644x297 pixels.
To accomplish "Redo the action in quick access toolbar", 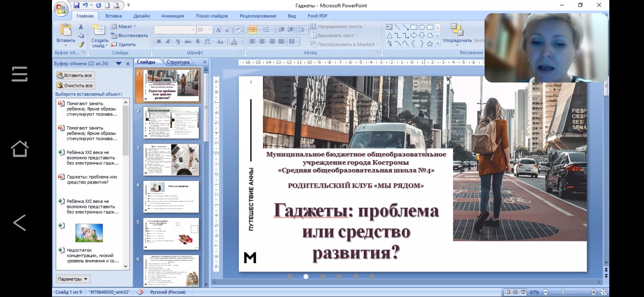I will click(98, 5).
